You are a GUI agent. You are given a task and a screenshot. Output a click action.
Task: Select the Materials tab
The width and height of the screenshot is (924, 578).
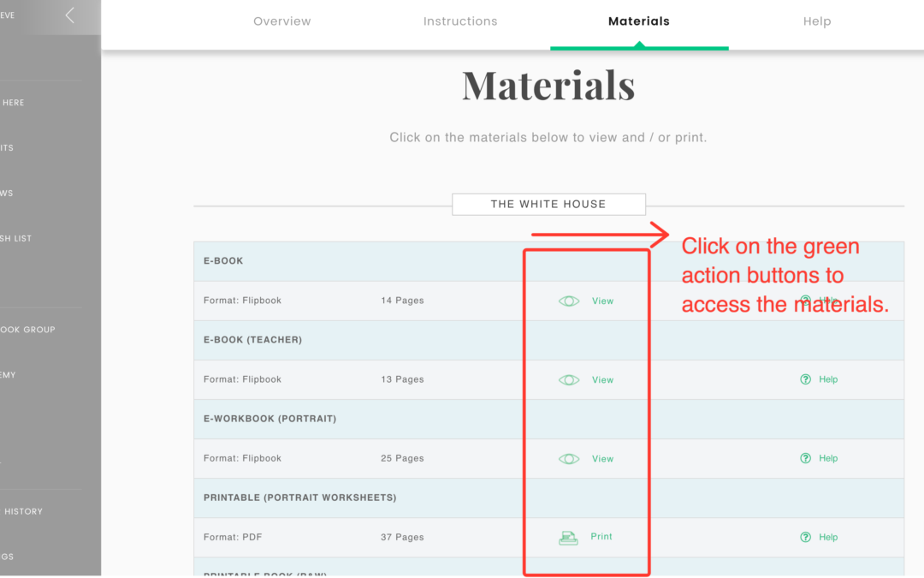pos(639,21)
